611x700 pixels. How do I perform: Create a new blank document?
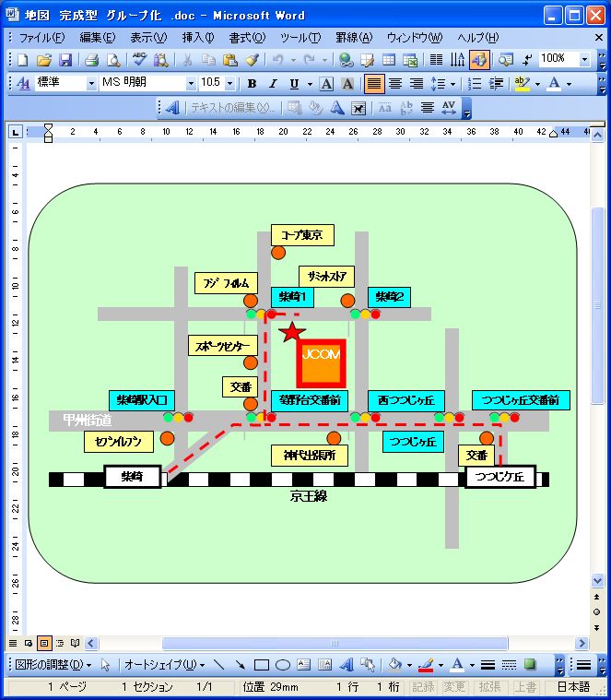22,59
